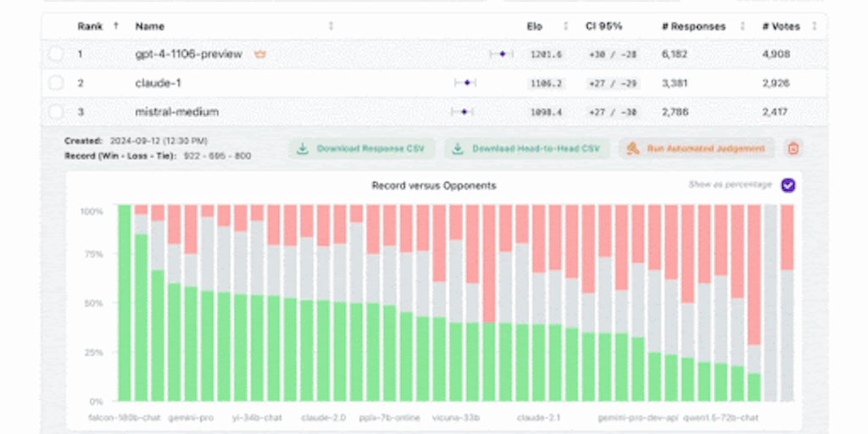This screenshot has width=868, height=434.
Task: Click the gavel icon in Run Automated Judgement
Action: tap(632, 148)
